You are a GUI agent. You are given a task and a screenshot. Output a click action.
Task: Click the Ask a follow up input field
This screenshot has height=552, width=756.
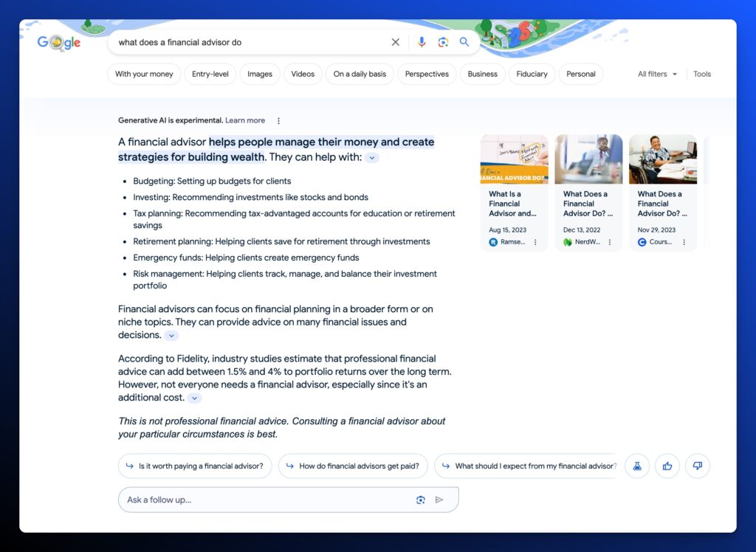click(266, 500)
